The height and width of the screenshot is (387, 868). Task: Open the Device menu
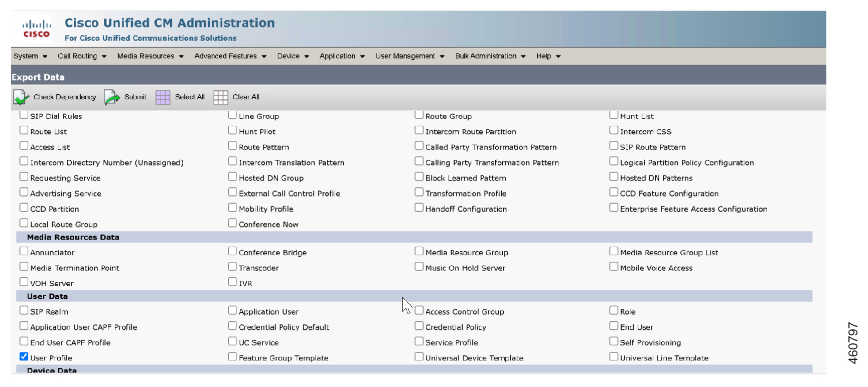(293, 56)
